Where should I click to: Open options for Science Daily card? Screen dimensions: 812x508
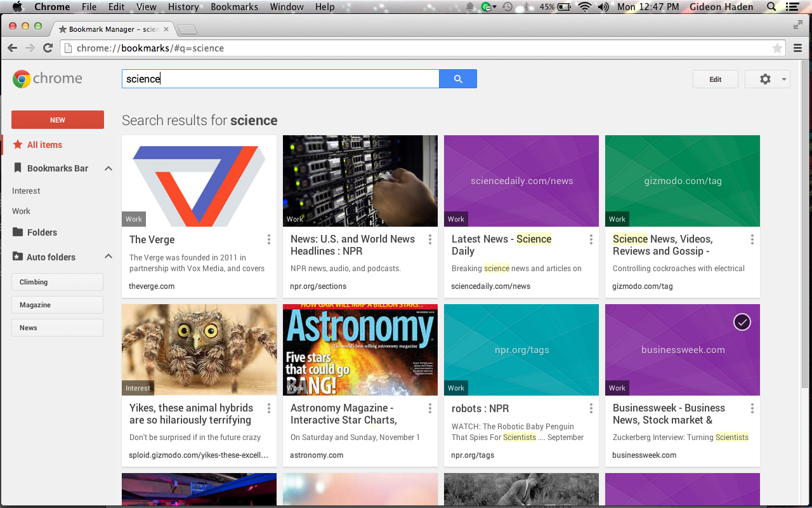[591, 239]
